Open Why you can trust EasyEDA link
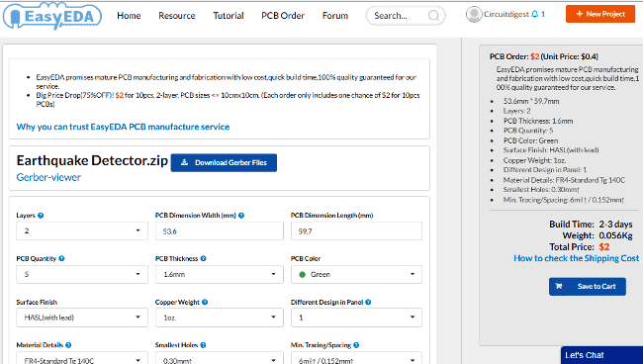 [123, 127]
